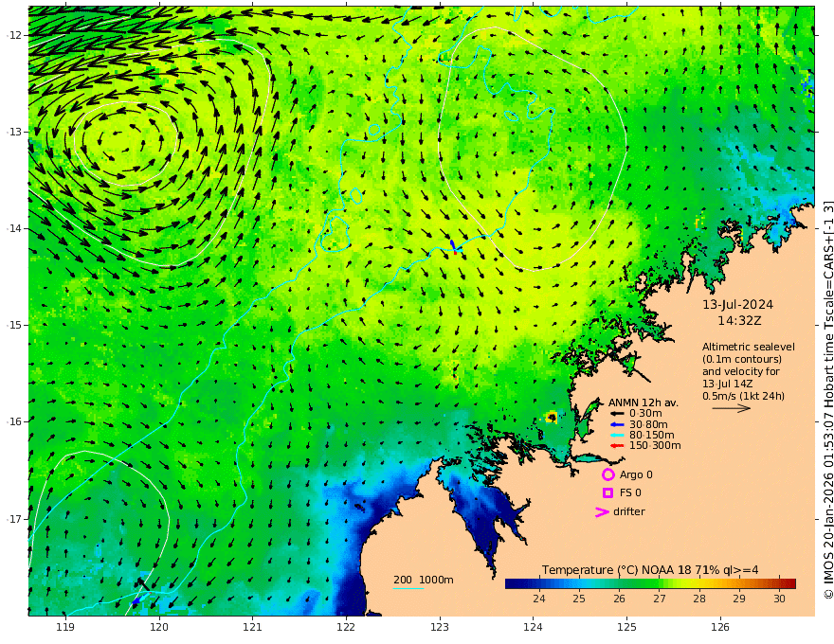Screen dimensions: 834x644
Task: Click the blue 30-80m ANMN arrow
Action: (x=616, y=424)
